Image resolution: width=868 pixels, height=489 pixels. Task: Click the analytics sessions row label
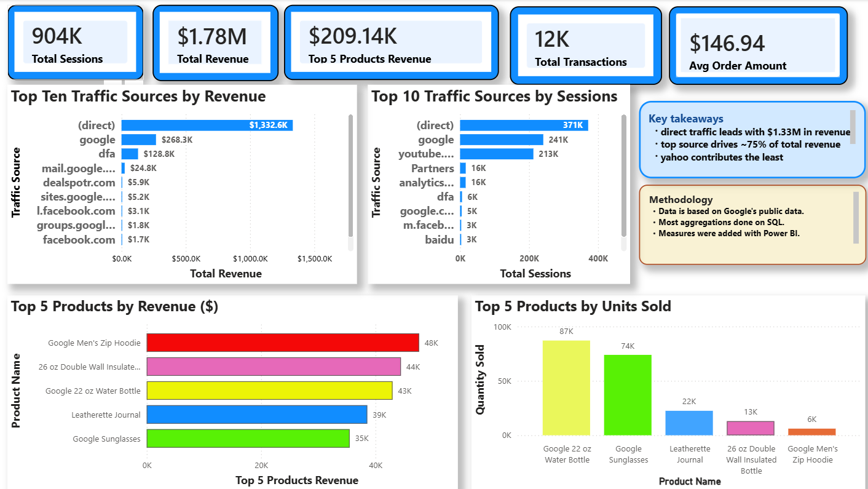pyautogui.click(x=426, y=183)
